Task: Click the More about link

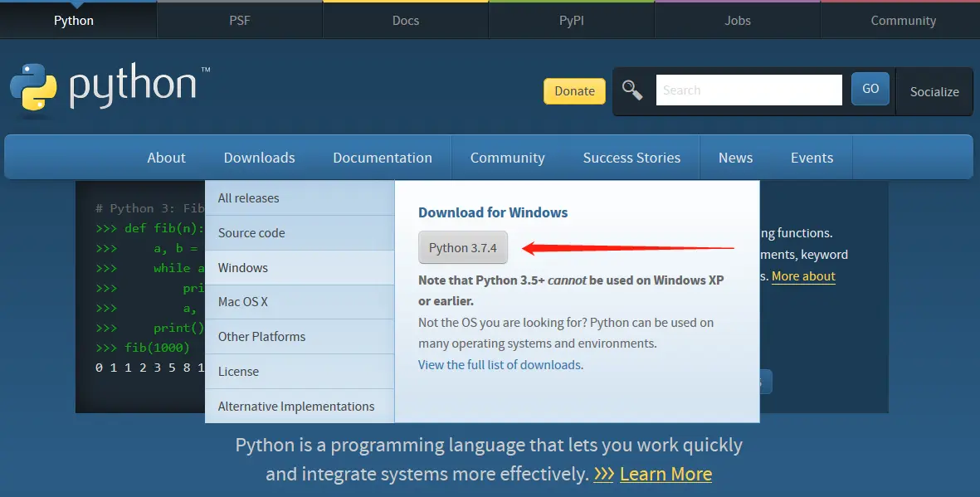Action: pos(803,276)
